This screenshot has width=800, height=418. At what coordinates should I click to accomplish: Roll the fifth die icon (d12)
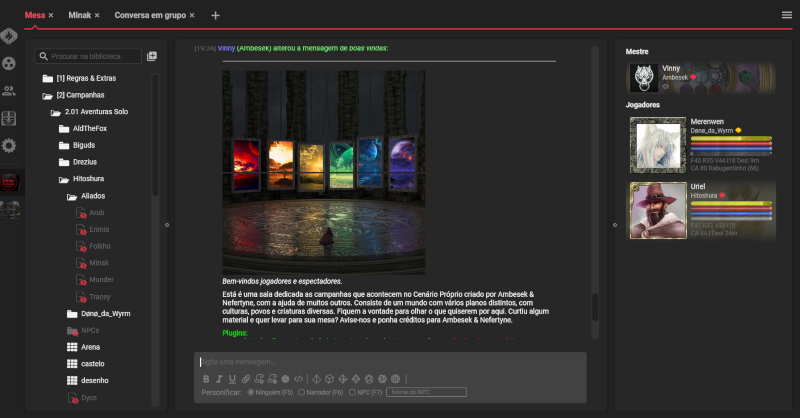[x=369, y=379]
